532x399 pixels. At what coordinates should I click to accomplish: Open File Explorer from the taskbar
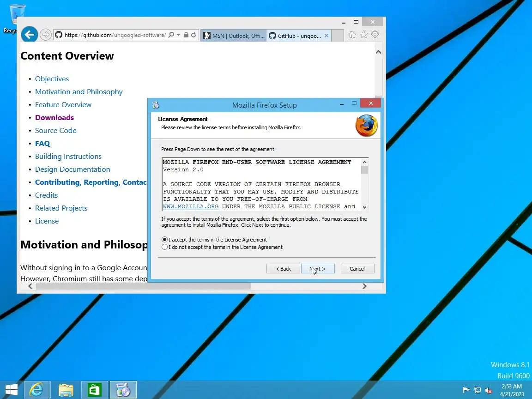[x=66, y=390]
